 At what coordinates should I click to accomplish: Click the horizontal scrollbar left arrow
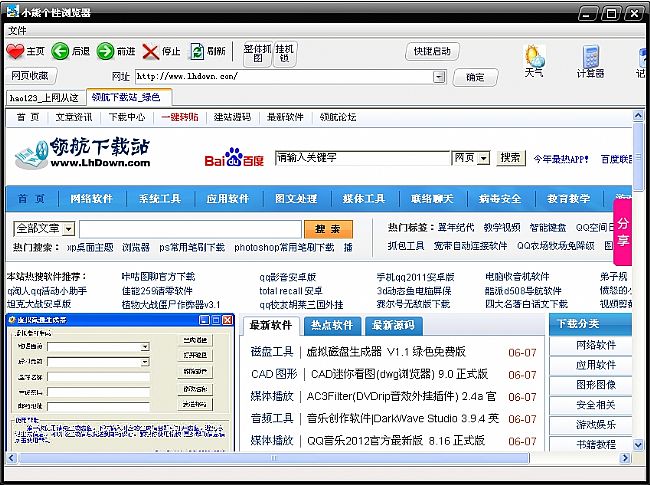coord(11,458)
